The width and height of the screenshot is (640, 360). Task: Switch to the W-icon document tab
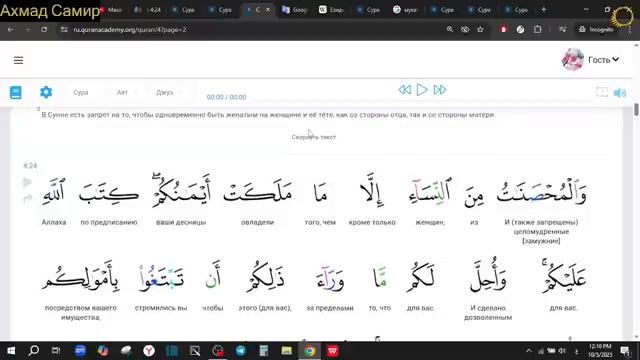(331, 10)
